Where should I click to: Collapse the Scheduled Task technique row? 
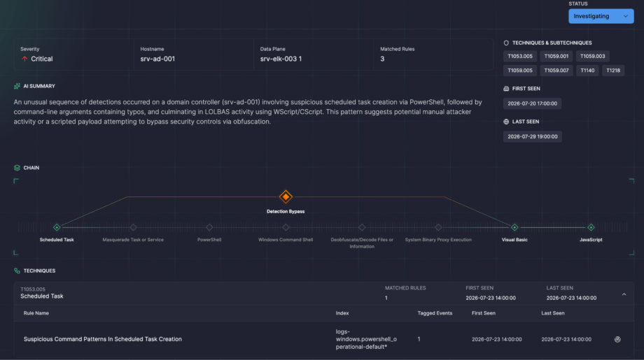(624, 294)
